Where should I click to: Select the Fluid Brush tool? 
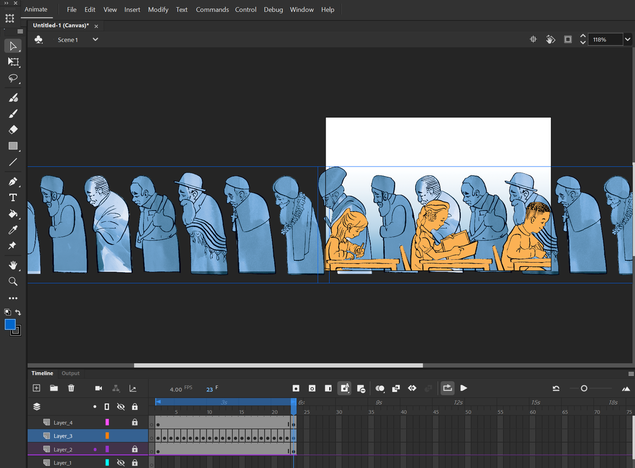[13, 98]
